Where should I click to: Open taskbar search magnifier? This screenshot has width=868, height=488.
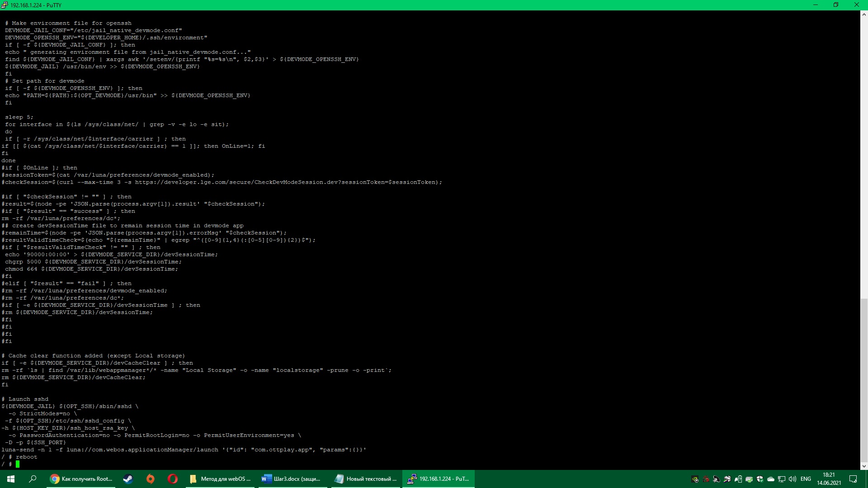click(x=33, y=479)
